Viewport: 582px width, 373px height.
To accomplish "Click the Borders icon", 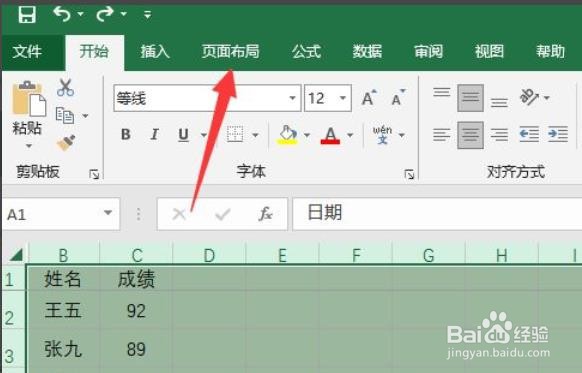I will 235,134.
